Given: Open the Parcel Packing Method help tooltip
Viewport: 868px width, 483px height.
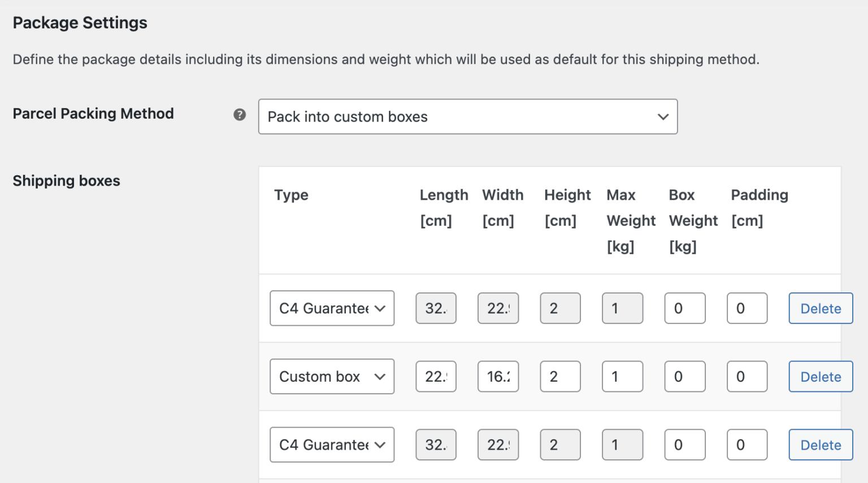Looking at the screenshot, I should pos(240,114).
